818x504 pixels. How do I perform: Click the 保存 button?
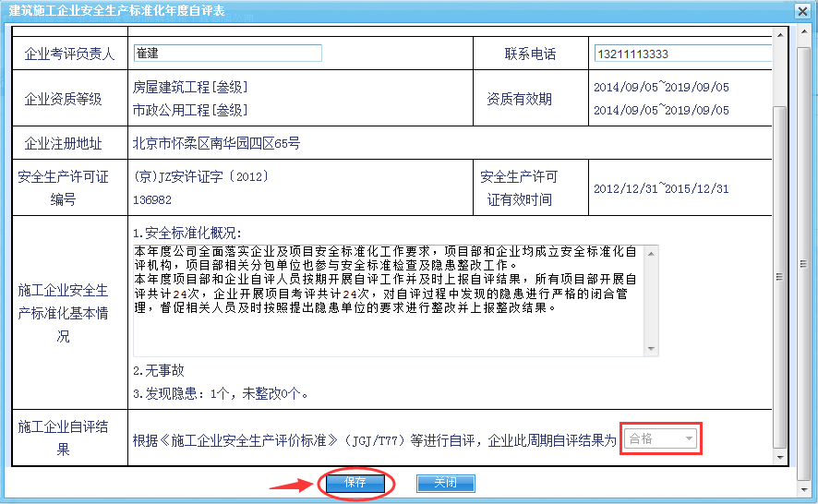(x=355, y=483)
